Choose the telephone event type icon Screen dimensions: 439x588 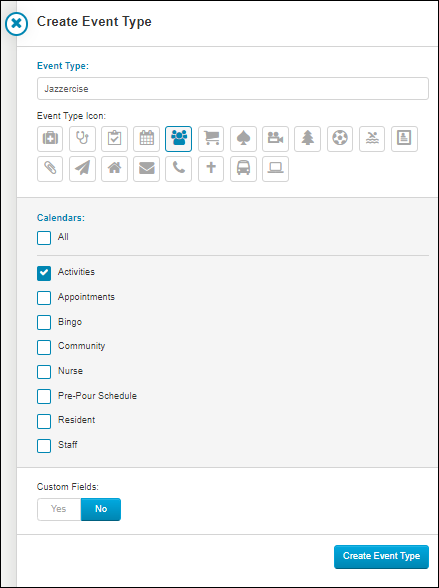(178, 169)
